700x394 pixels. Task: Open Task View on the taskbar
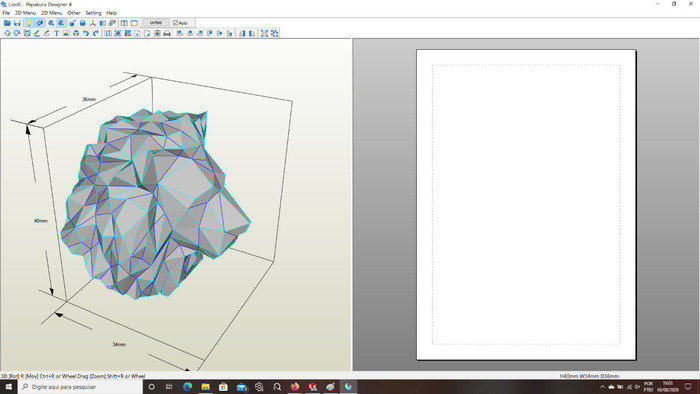tap(169, 387)
